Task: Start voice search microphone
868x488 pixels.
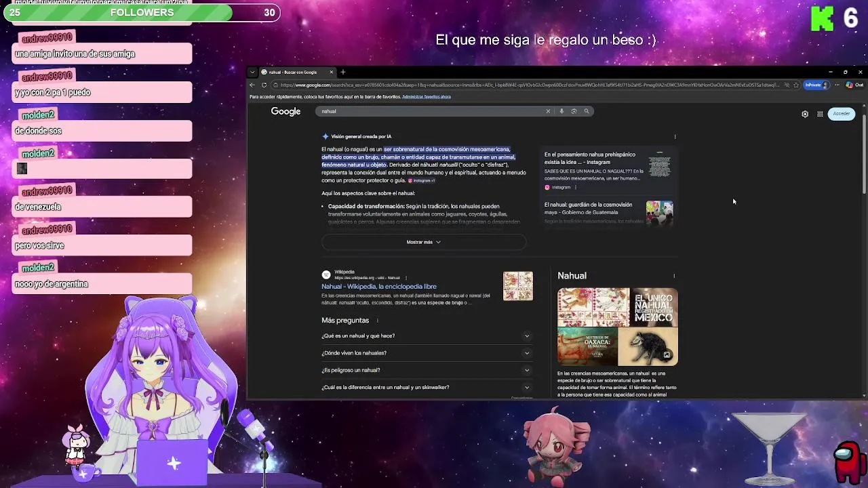Action: pyautogui.click(x=561, y=111)
